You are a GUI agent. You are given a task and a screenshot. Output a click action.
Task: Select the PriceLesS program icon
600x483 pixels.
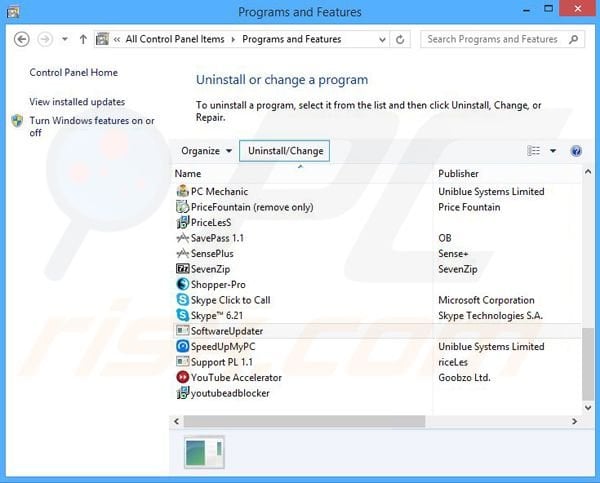pyautogui.click(x=183, y=222)
